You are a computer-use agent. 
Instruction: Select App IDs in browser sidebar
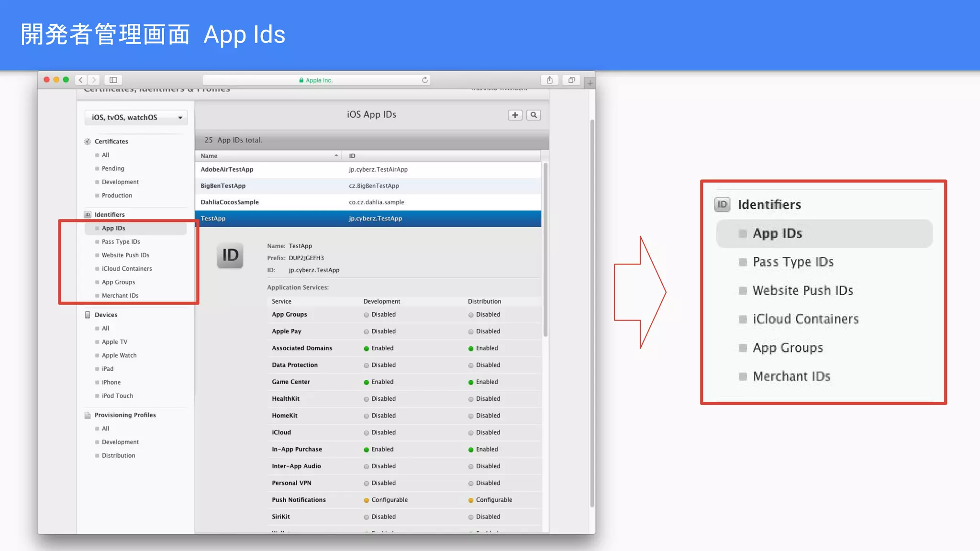[135, 228]
